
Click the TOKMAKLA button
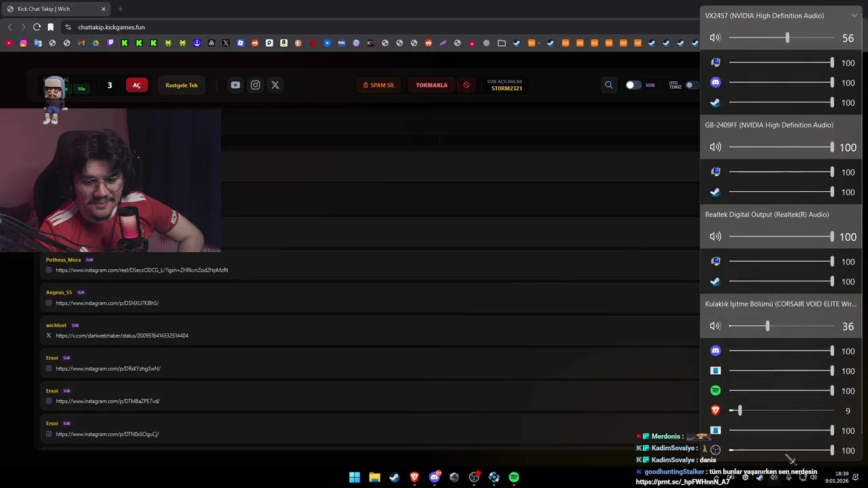coord(431,85)
